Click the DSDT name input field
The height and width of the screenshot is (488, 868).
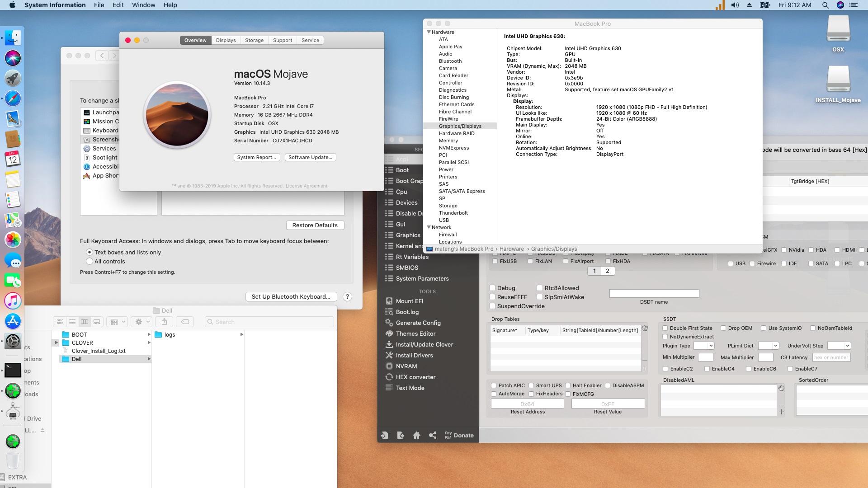pyautogui.click(x=654, y=293)
